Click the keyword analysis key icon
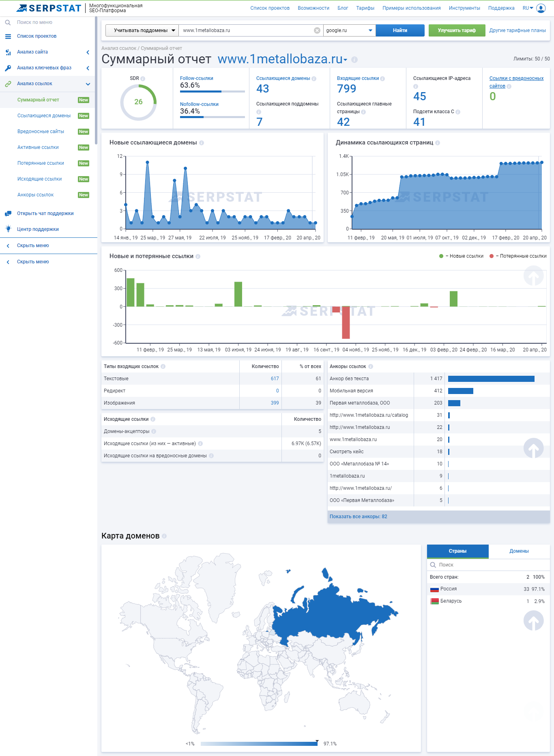 tap(8, 68)
